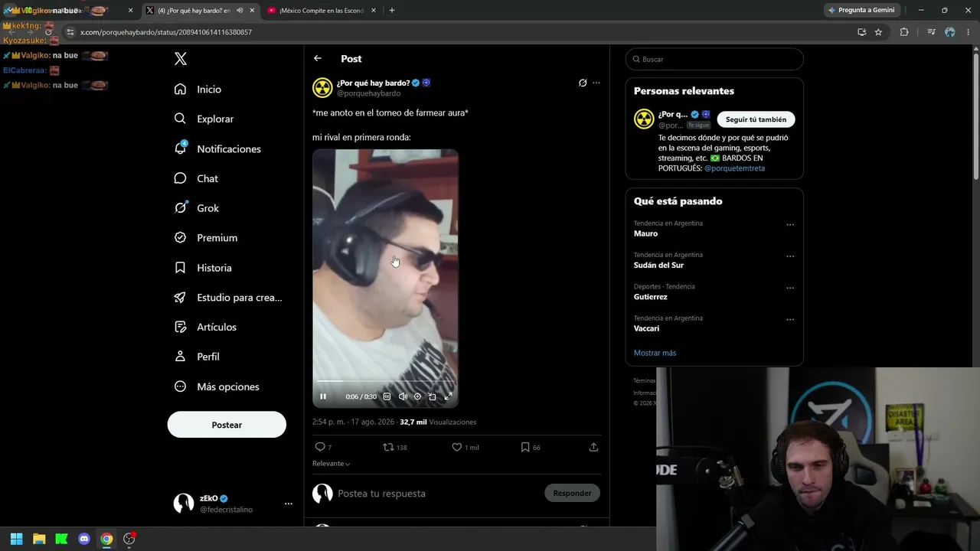Bookmark the post showing 66 saves
Screen dimensions: 980x551
click(525, 447)
